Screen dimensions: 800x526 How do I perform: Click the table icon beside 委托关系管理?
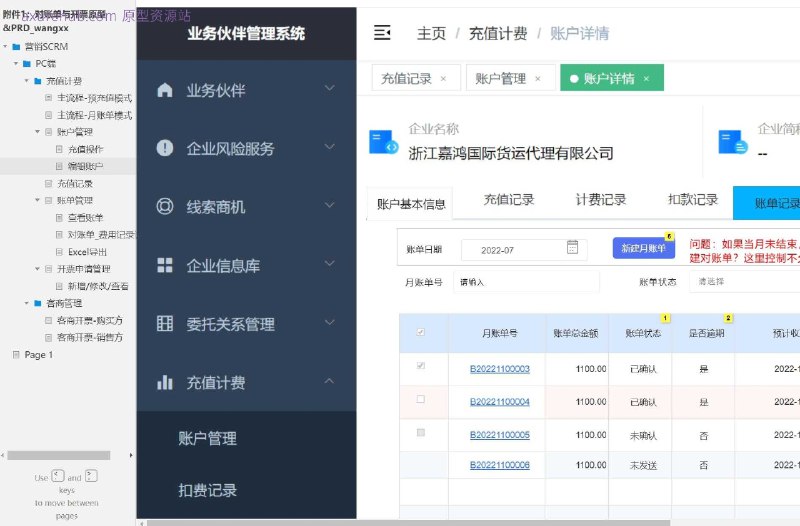[x=165, y=323]
